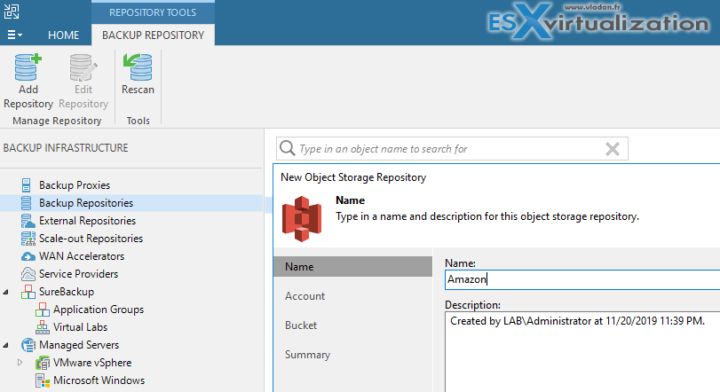
Task: Collapse the SureBackup tree node
Action: click(6, 292)
